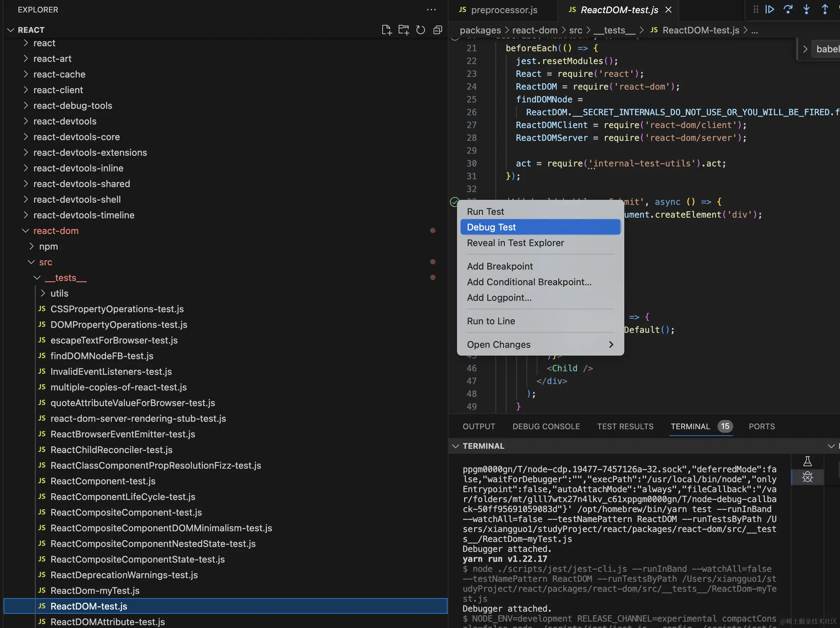Image resolution: width=840 pixels, height=628 pixels.
Task: Switch to the DEBUG CONSOLE tab
Action: pyautogui.click(x=546, y=426)
